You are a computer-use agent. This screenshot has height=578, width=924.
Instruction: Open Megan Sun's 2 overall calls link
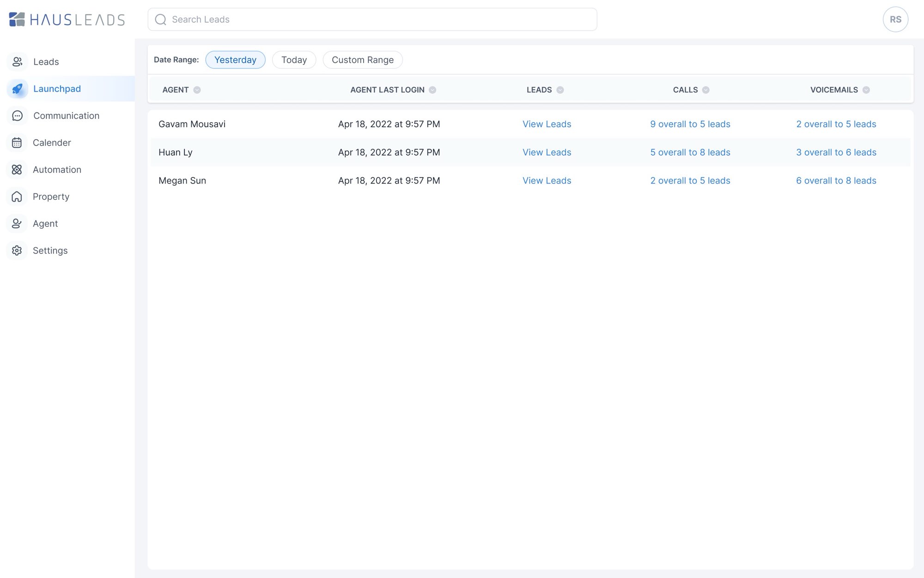pyautogui.click(x=690, y=180)
